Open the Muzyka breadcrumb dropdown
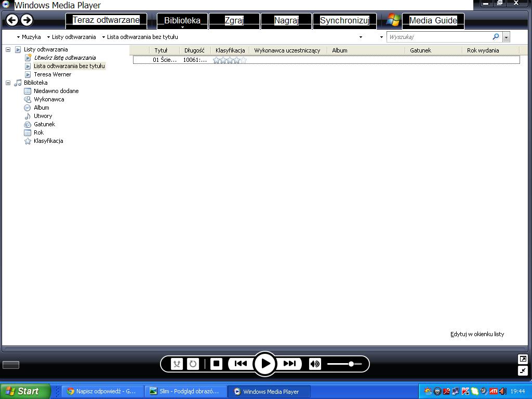532x399 pixels. (x=18, y=37)
